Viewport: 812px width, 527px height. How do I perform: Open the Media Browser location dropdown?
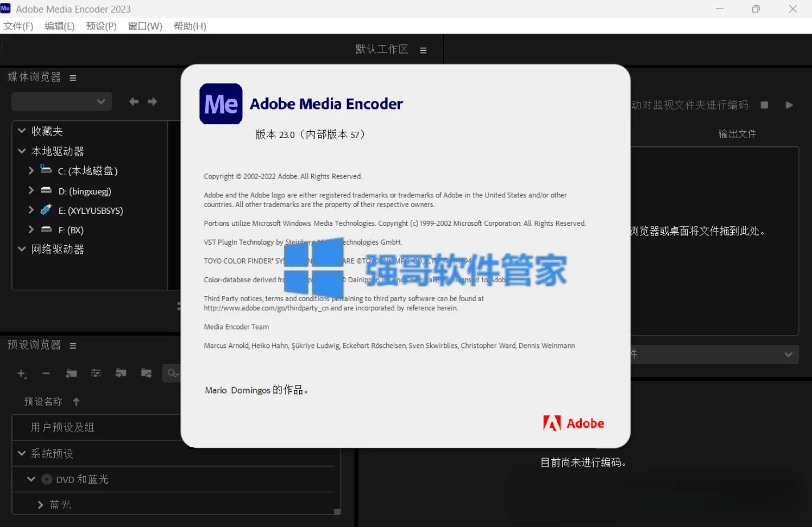(x=62, y=102)
